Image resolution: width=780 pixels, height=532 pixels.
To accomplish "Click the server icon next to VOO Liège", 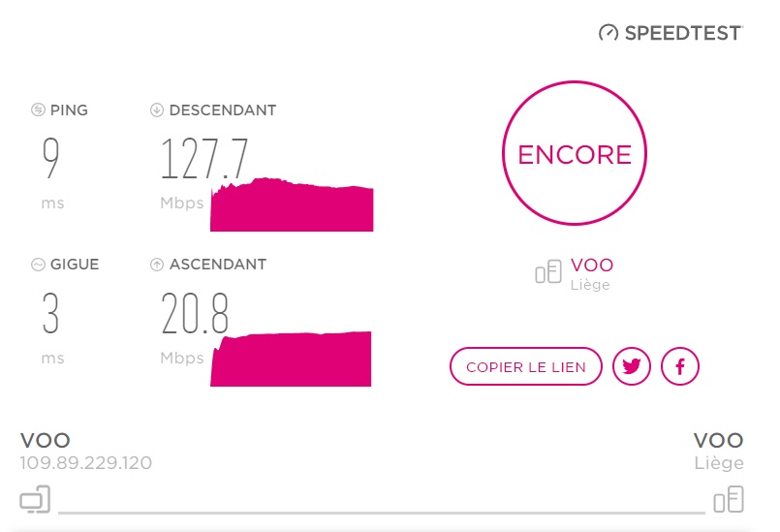I will 548,271.
